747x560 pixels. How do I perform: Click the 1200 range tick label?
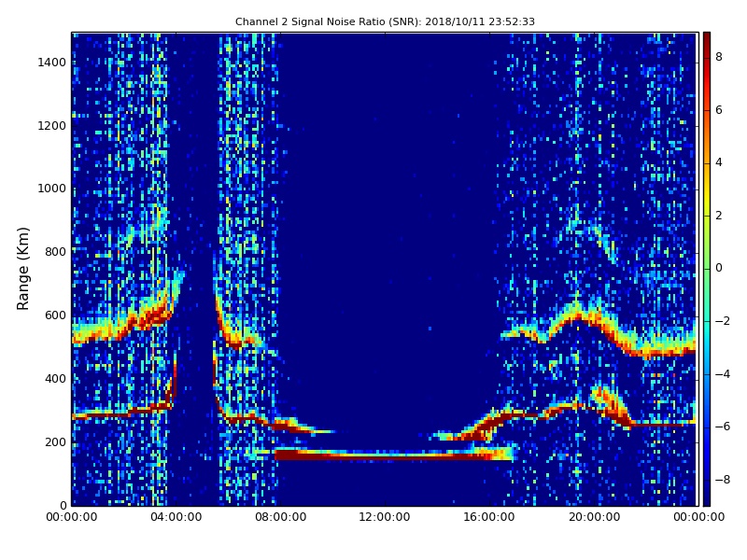52,126
